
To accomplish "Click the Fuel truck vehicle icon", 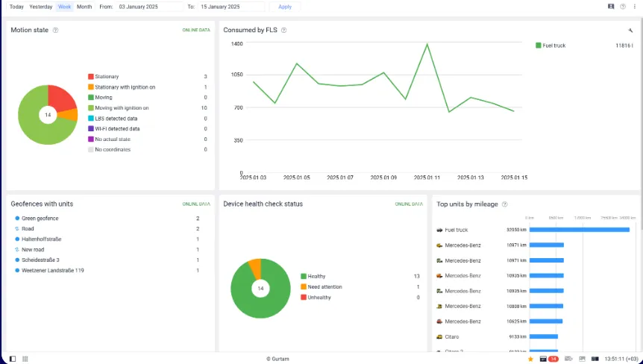I will click(439, 230).
